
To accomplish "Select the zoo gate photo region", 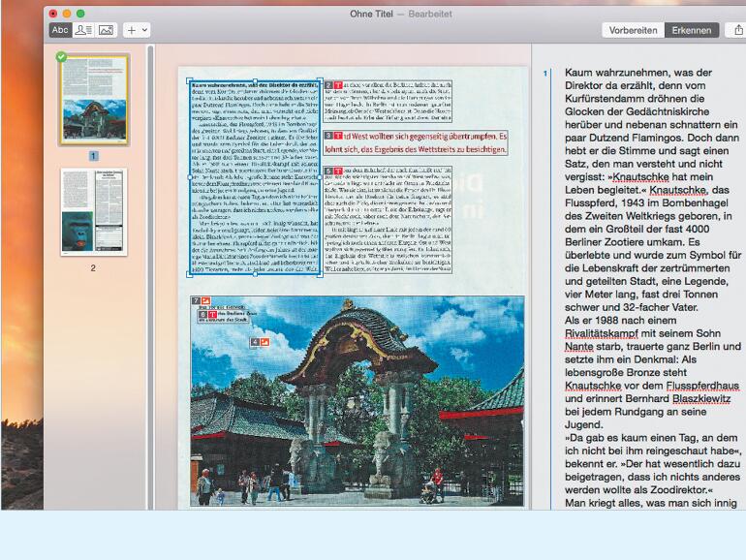I will [357, 401].
